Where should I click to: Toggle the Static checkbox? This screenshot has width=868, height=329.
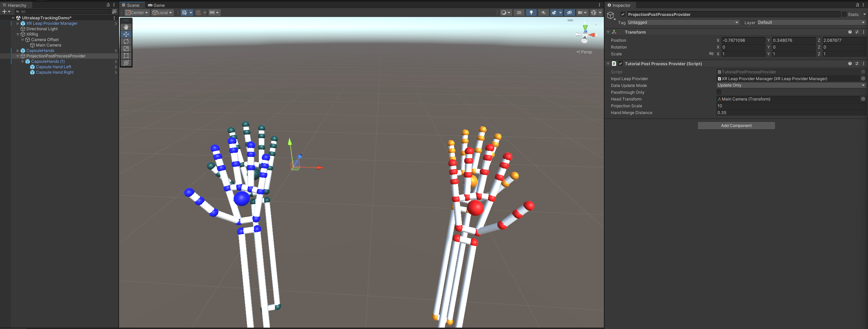pyautogui.click(x=844, y=14)
